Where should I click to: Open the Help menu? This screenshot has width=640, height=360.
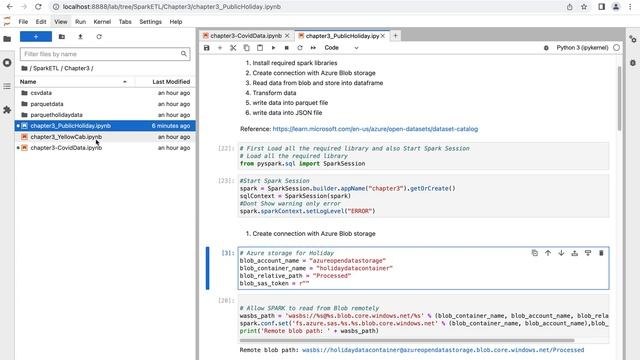click(x=176, y=22)
